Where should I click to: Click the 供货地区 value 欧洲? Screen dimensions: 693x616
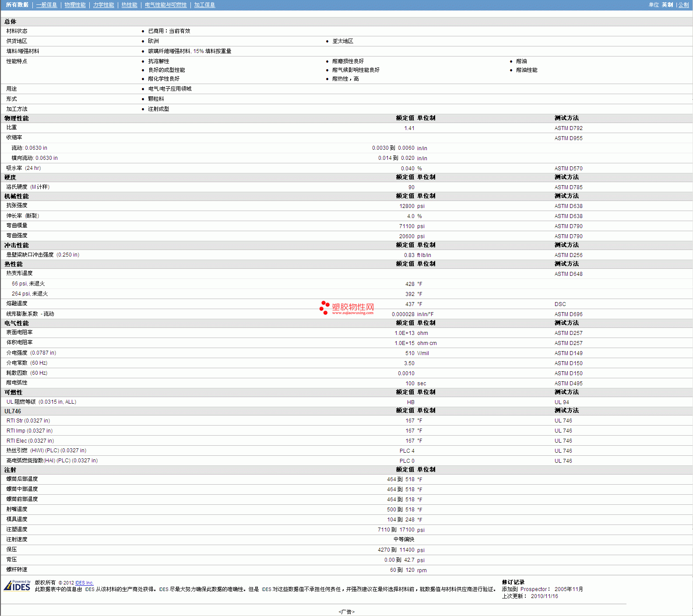tap(153, 41)
